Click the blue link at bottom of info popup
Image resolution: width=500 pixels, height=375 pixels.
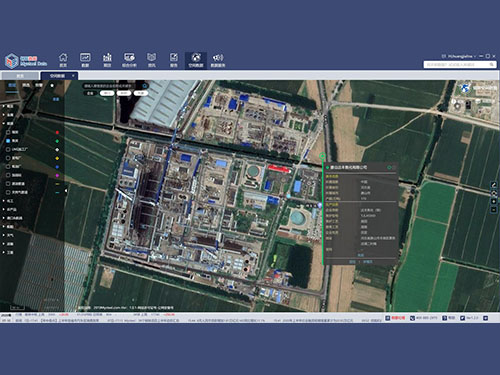(x=361, y=255)
